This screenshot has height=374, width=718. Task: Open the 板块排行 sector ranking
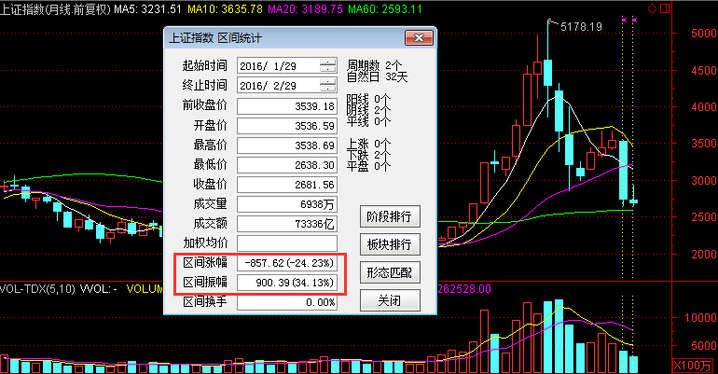[390, 245]
